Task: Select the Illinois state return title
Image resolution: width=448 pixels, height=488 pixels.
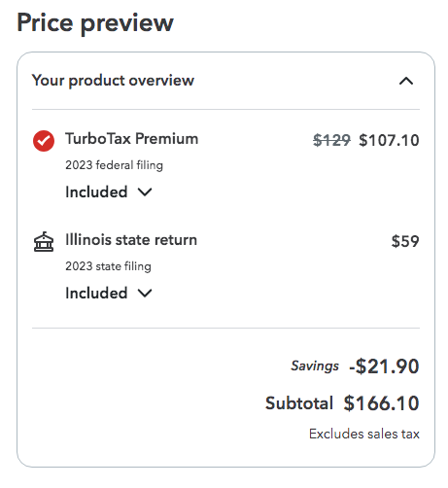Action: pyautogui.click(x=131, y=240)
